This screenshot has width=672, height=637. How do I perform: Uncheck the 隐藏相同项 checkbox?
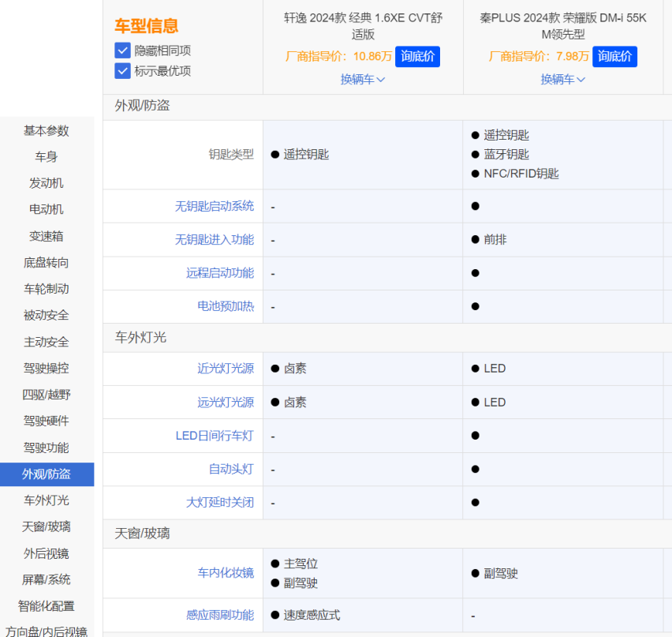pyautogui.click(x=122, y=51)
